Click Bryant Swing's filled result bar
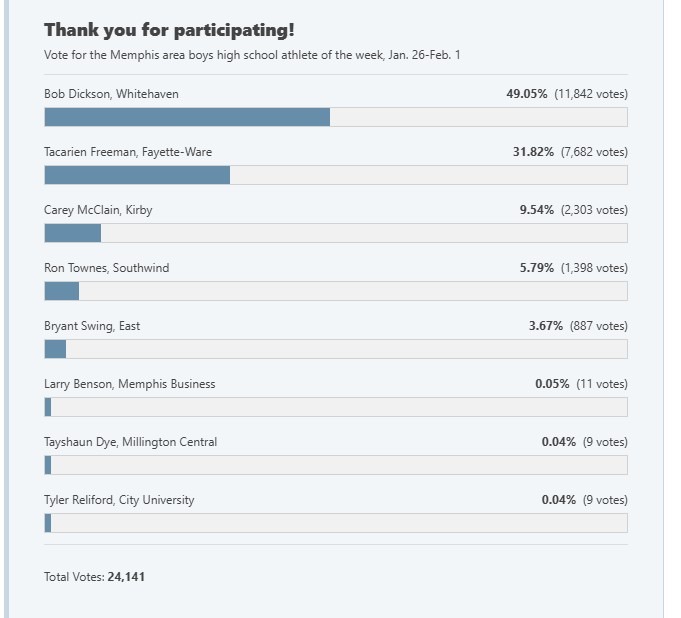The width and height of the screenshot is (681, 618). [x=55, y=349]
